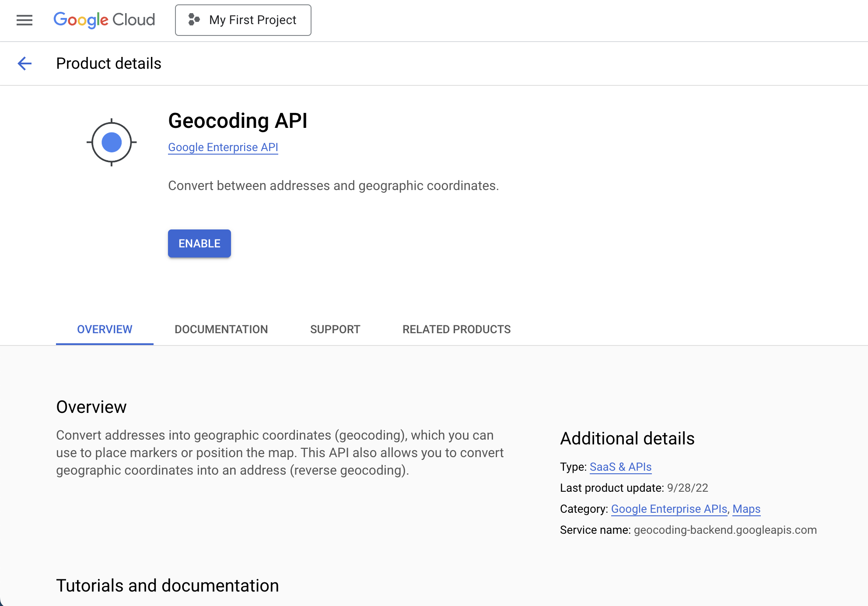Click the Maps category link
The height and width of the screenshot is (606, 868).
point(746,509)
